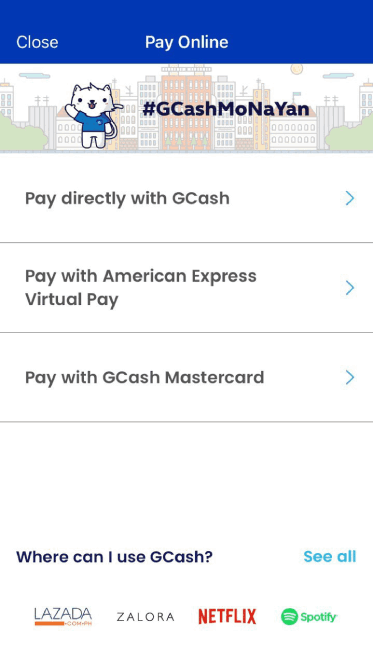Choose Pay with GCash Mastercard
373x664 pixels.
click(x=186, y=377)
